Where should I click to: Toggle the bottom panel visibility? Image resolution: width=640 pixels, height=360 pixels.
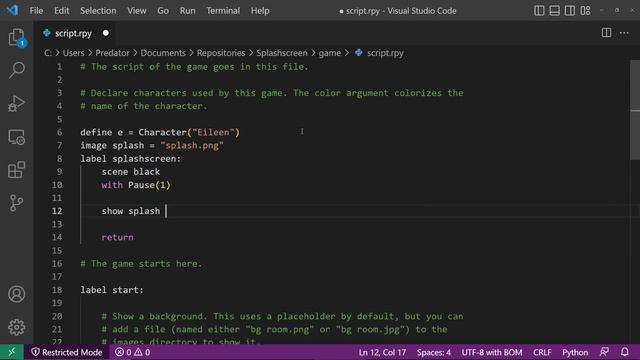pos(554,11)
